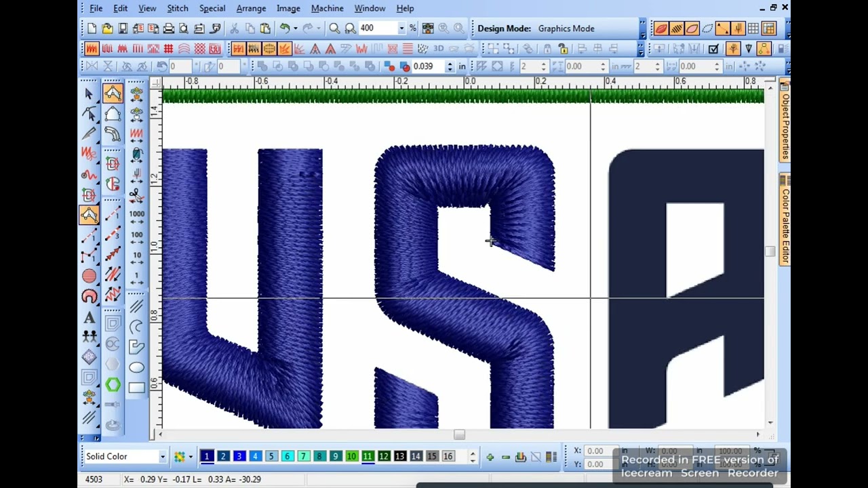Click the Zoom magnifier icon
The height and width of the screenshot is (488, 868).
pyautogui.click(x=334, y=28)
